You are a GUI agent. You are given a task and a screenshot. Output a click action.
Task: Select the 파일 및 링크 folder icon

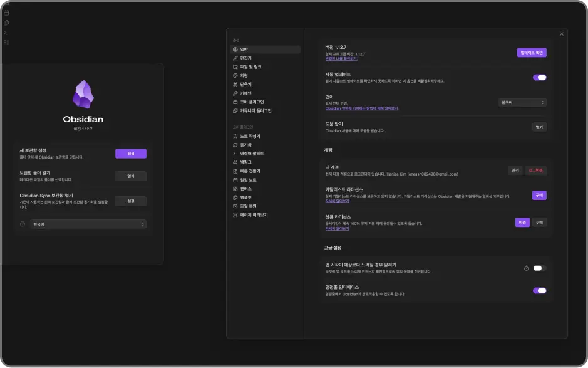click(x=235, y=67)
